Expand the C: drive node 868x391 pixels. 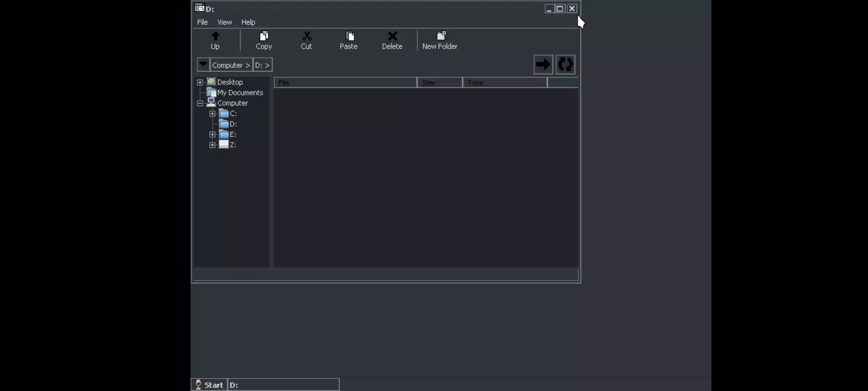pyautogui.click(x=212, y=113)
